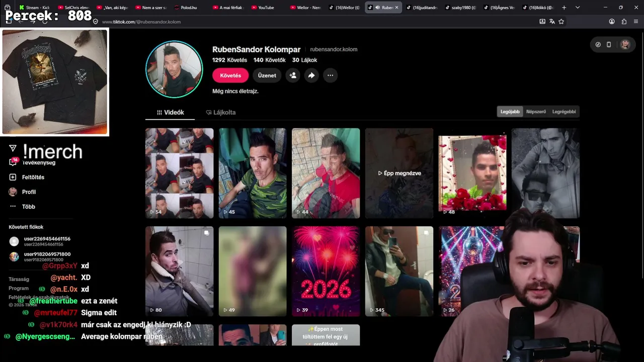The image size is (644, 362).
Task: Sort videos by Legrégebbi
Action: pos(564,112)
